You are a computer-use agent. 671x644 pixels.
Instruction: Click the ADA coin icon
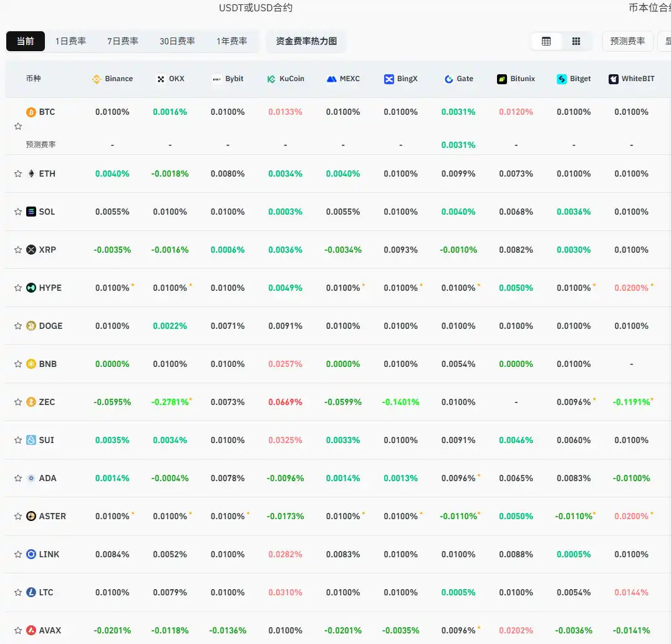point(31,479)
